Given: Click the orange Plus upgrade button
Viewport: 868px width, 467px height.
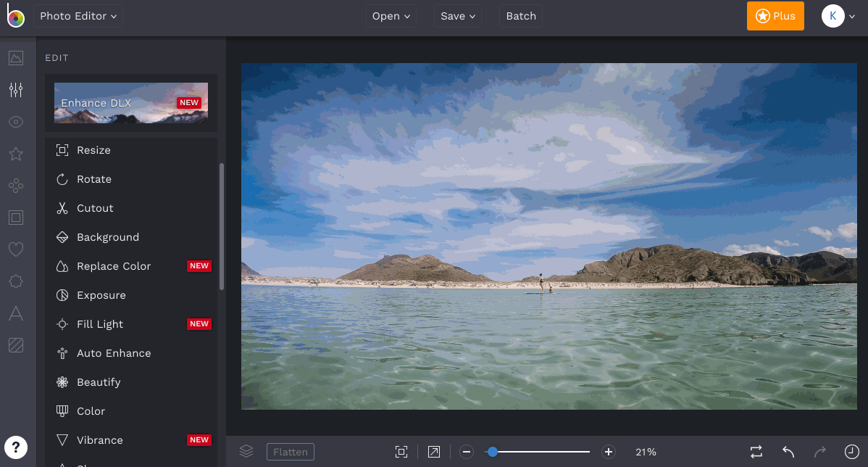Looking at the screenshot, I should tap(775, 16).
